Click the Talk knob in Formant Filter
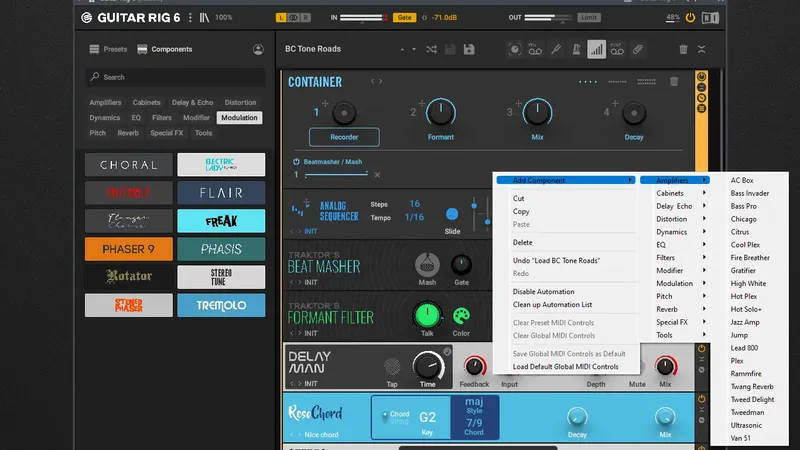The image size is (800, 450). click(x=427, y=315)
